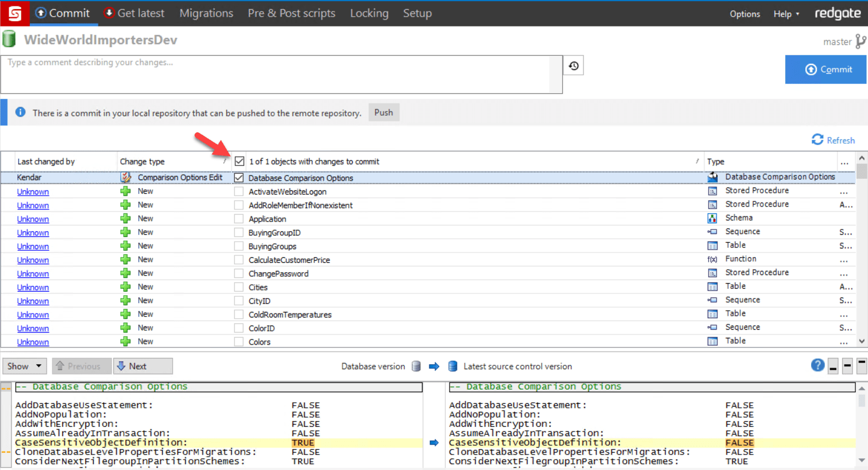
Task: Uncheck the Database Comparison Options row
Action: point(239,178)
